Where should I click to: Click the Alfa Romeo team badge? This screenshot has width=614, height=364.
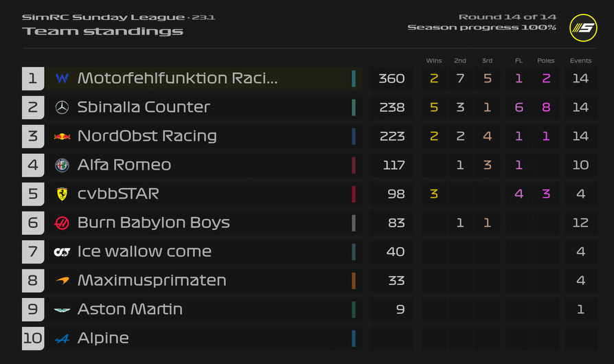62,165
